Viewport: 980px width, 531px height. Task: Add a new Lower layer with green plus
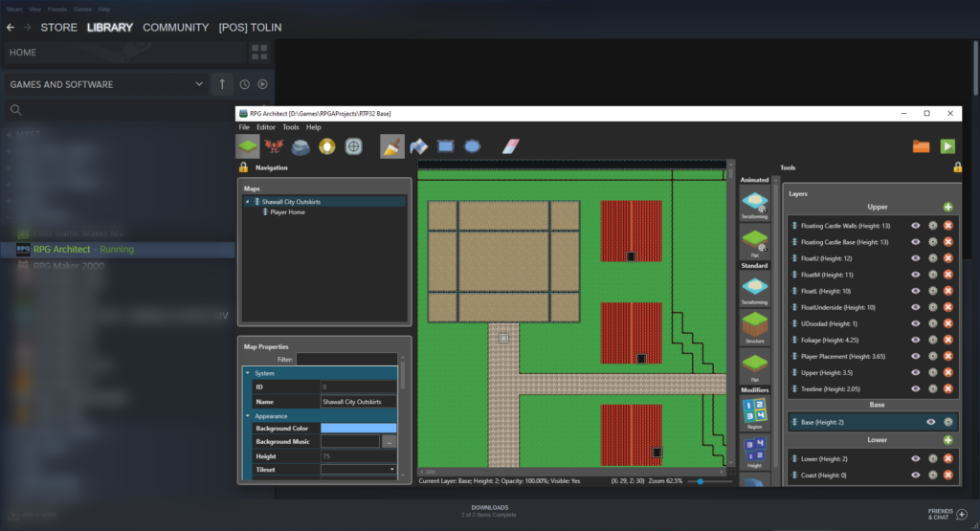(948, 440)
